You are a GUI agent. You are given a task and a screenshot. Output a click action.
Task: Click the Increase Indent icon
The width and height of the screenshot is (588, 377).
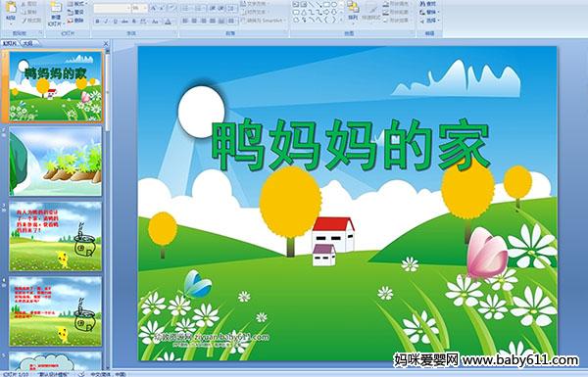[220, 8]
